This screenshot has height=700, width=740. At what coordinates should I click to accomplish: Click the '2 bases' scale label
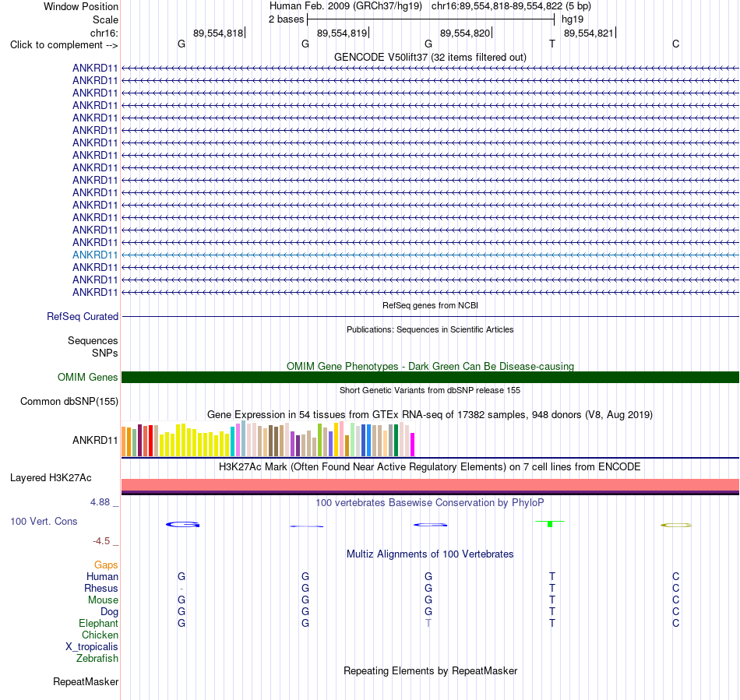click(286, 19)
